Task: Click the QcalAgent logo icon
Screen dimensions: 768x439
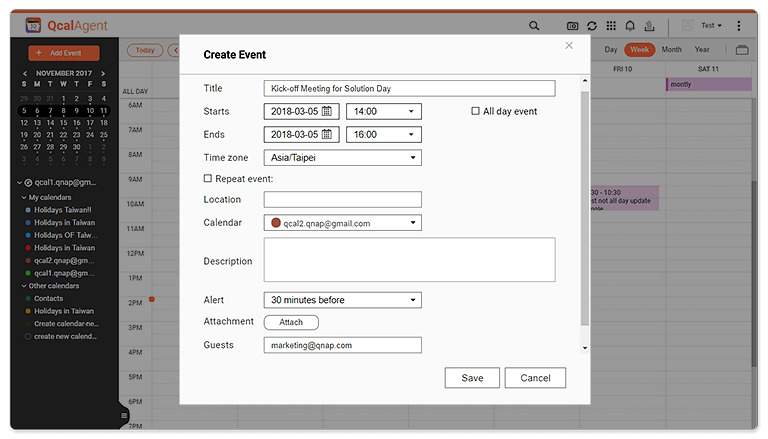Action: [33, 25]
